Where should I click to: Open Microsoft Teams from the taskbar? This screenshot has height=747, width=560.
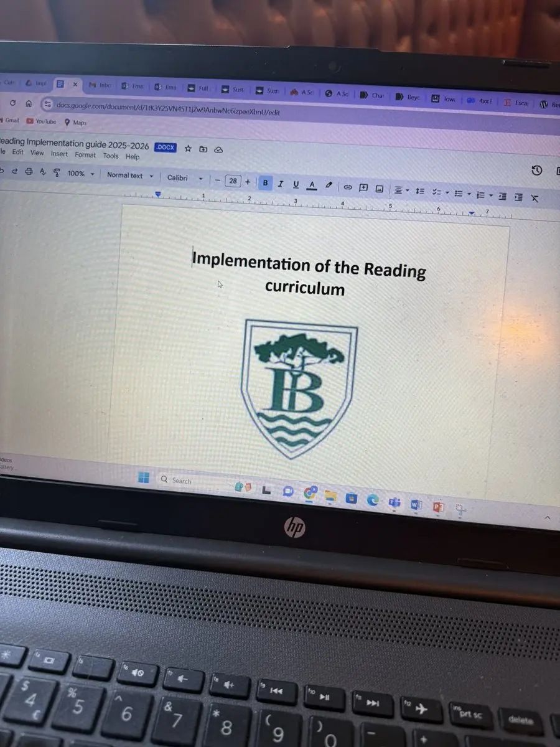click(x=394, y=502)
